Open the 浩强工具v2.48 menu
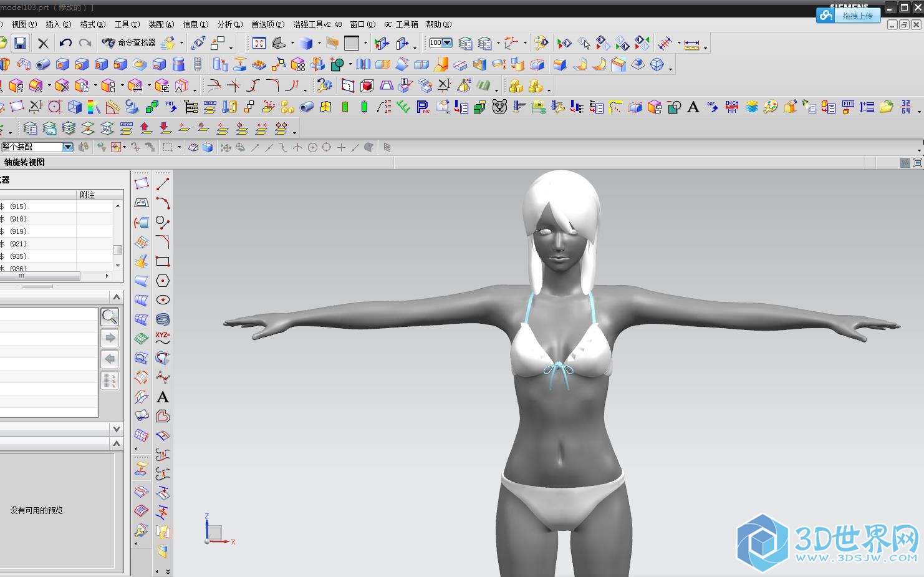The height and width of the screenshot is (577, 924). [317, 24]
